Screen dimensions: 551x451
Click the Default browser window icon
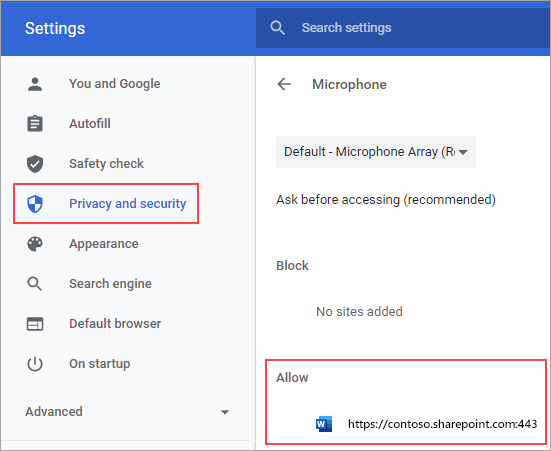35,324
